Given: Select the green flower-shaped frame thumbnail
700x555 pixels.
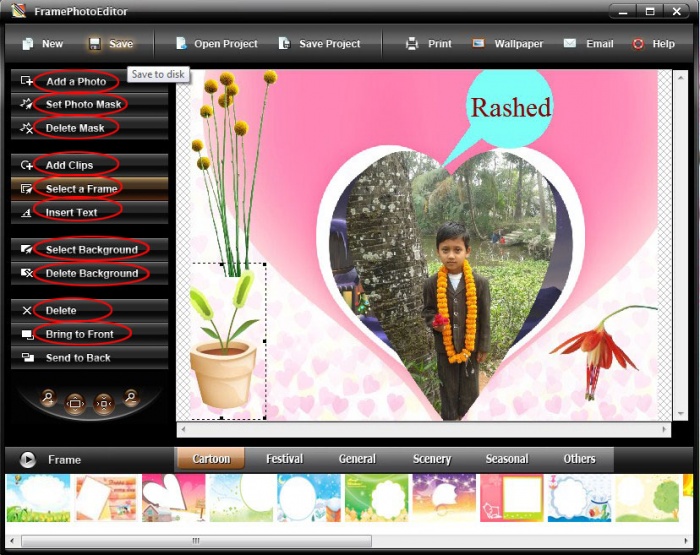Looking at the screenshot, I should [x=377, y=498].
